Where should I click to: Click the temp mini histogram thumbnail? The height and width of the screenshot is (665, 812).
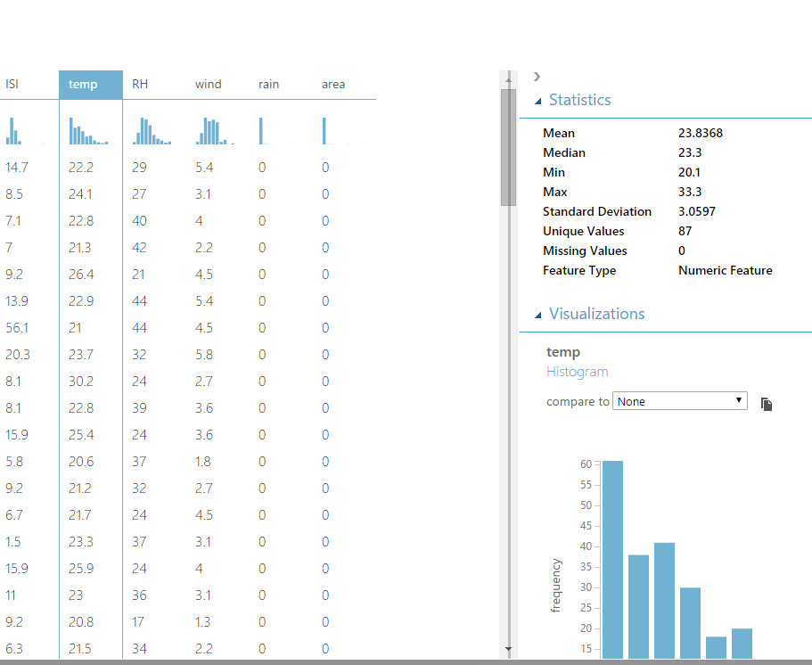click(88, 130)
